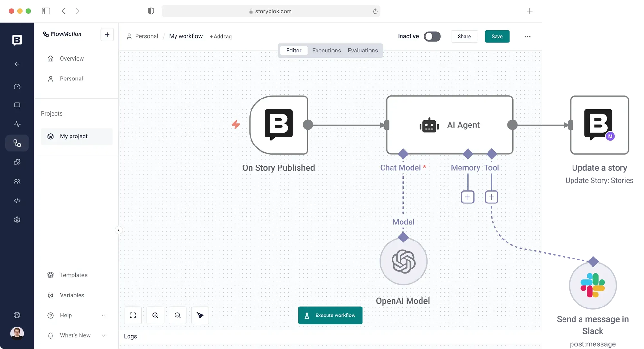Go back with browser back arrow
Viewport: 644px width, 349px height.
point(64,11)
